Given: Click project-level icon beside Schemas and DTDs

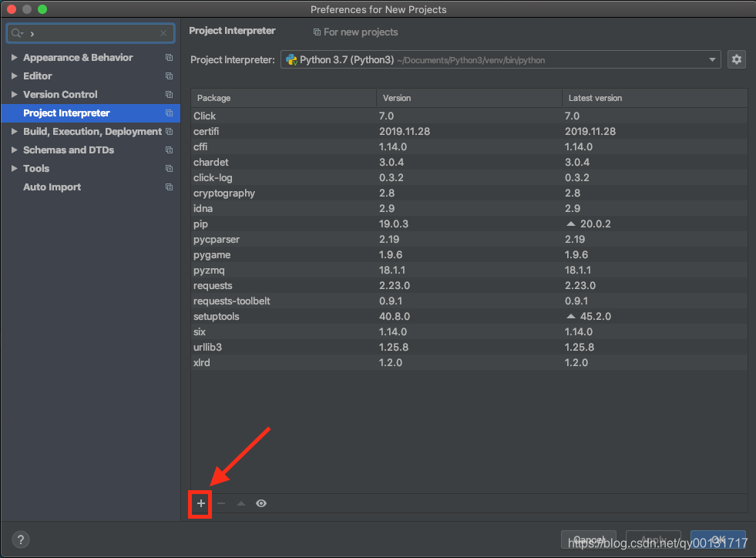Looking at the screenshot, I should [169, 150].
